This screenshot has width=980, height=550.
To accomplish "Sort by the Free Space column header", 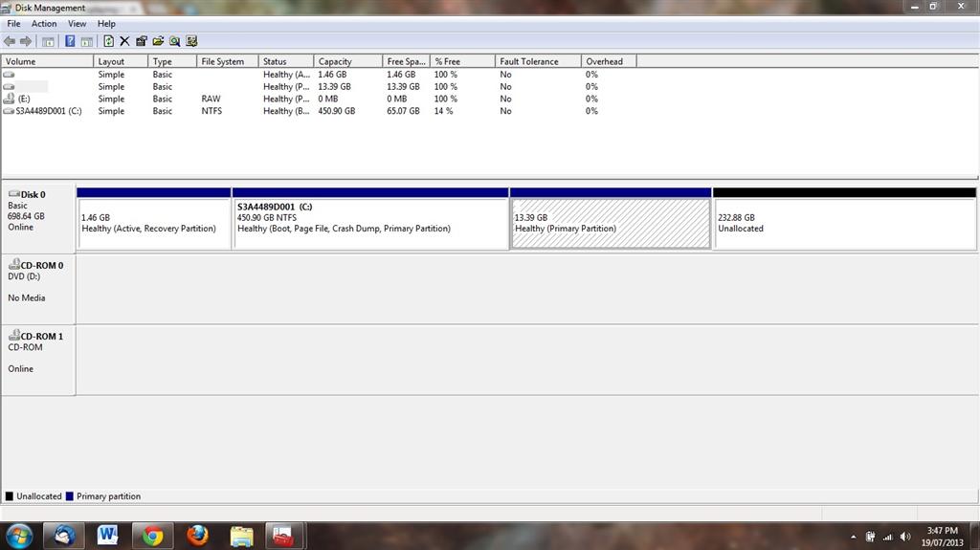I will tap(406, 61).
